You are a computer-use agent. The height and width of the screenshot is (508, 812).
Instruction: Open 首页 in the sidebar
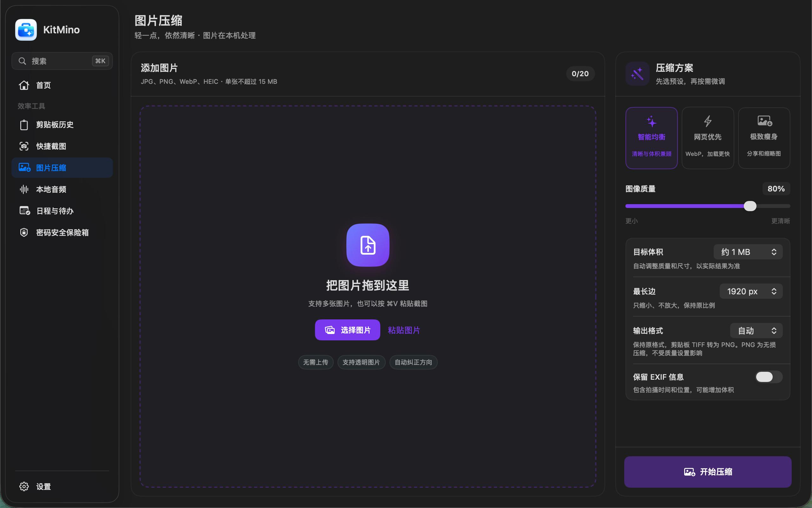[62, 85]
